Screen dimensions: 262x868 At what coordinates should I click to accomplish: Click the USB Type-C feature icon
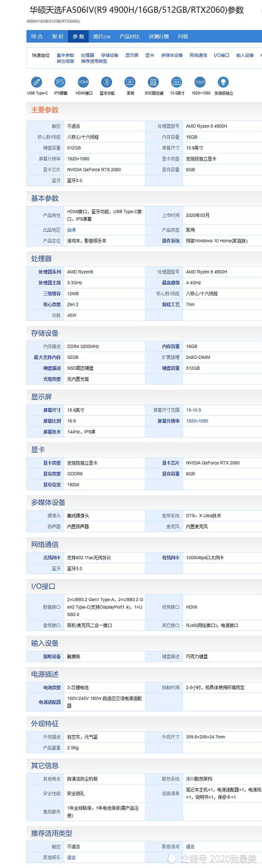(37, 82)
